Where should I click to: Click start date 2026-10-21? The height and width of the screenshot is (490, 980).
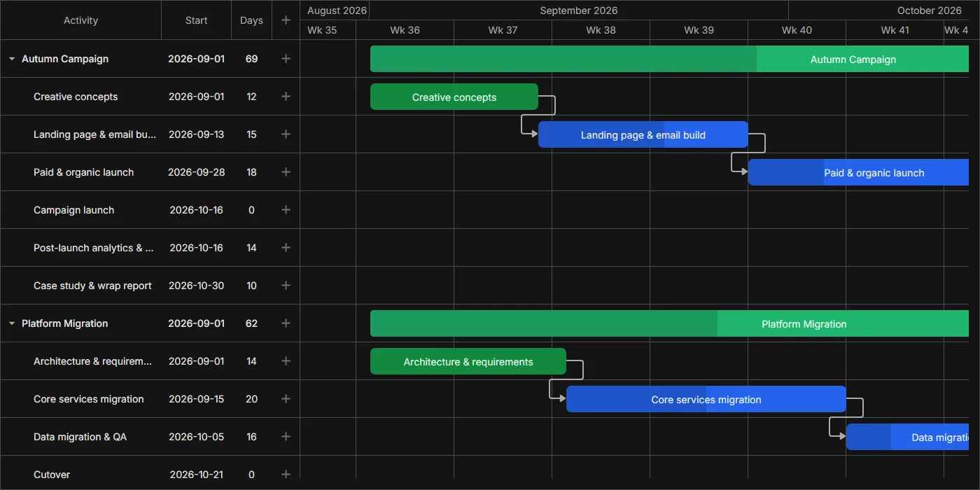(197, 475)
